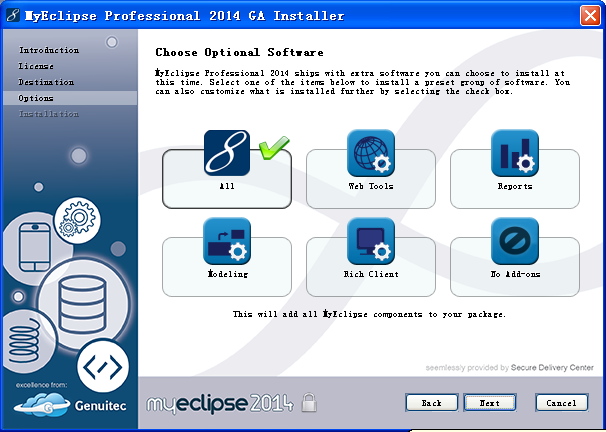Go to the Introduction step
606x432 pixels.
[49, 50]
